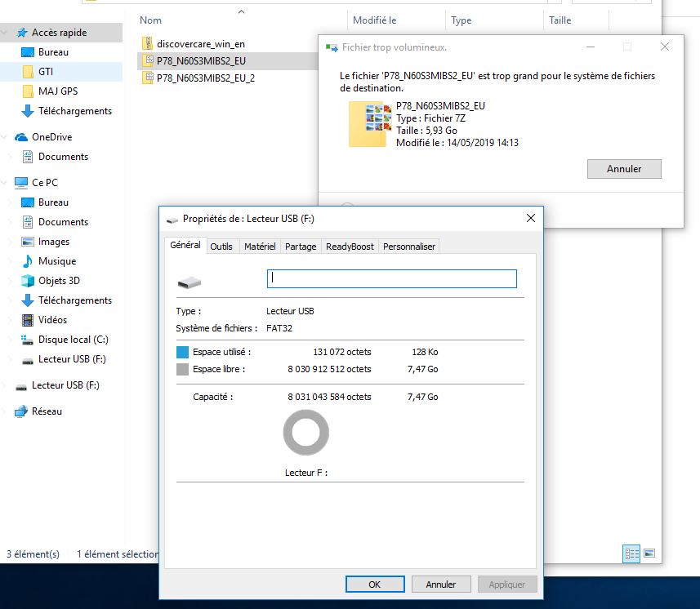Image resolution: width=700 pixels, height=609 pixels.
Task: Select the P78_N60S3MIBS2_EU archive icon in file list
Action: tap(148, 60)
